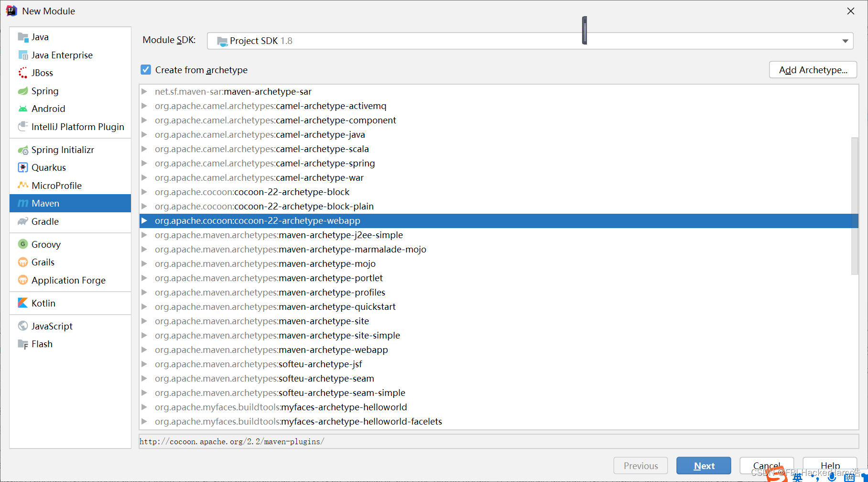This screenshot has width=868, height=482.
Task: Select maven-archetype-site-simple row
Action: click(x=499, y=335)
